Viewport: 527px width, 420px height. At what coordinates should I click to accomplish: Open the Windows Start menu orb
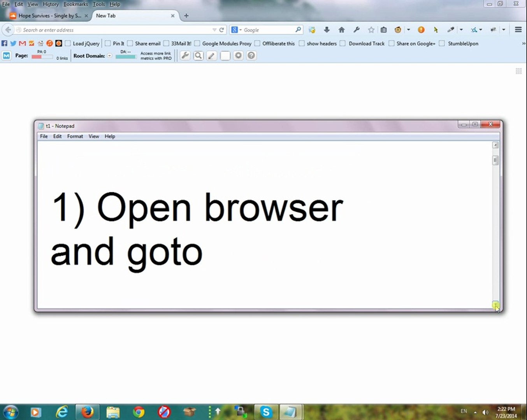tap(10, 411)
